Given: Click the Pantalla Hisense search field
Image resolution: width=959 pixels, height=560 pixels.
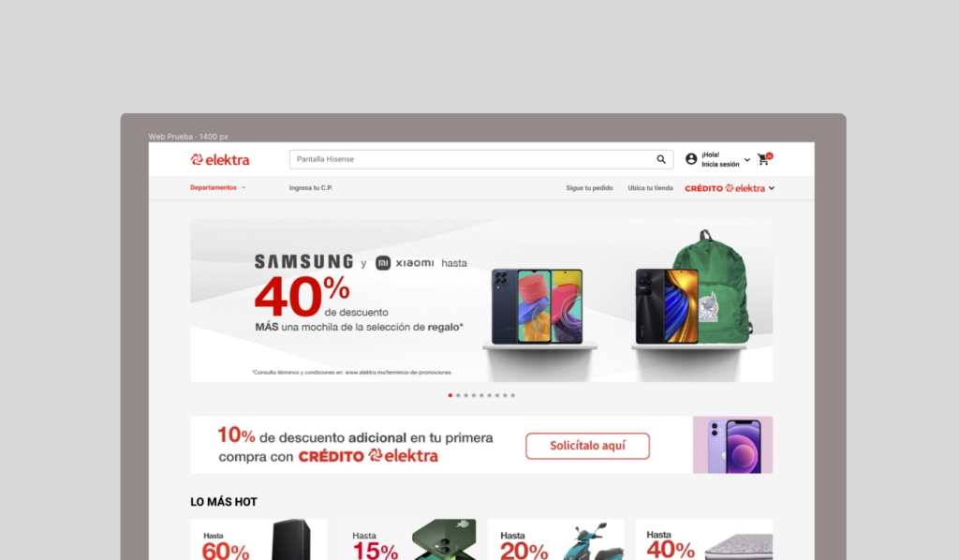Looking at the screenshot, I should (471, 159).
